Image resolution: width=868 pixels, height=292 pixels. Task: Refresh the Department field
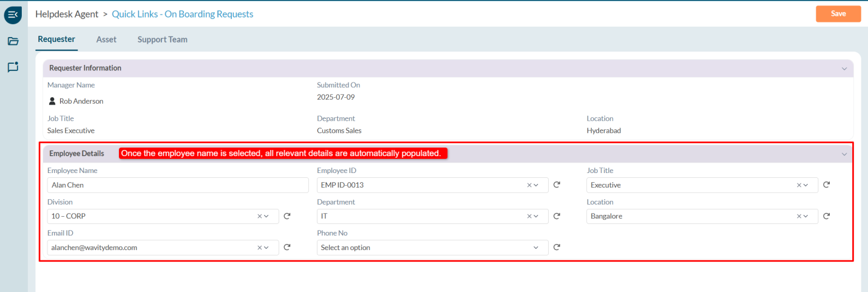pyautogui.click(x=557, y=216)
